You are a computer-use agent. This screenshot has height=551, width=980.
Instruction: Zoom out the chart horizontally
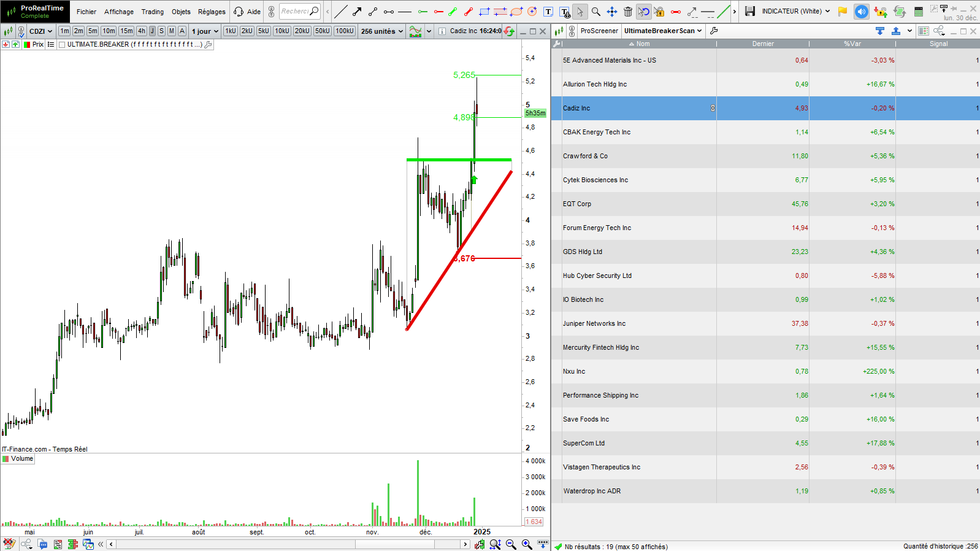pos(511,544)
